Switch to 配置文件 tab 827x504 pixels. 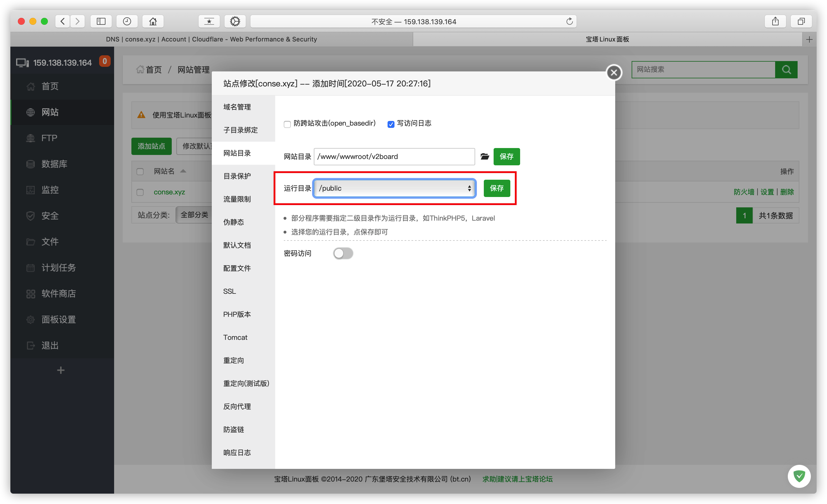coord(243,268)
